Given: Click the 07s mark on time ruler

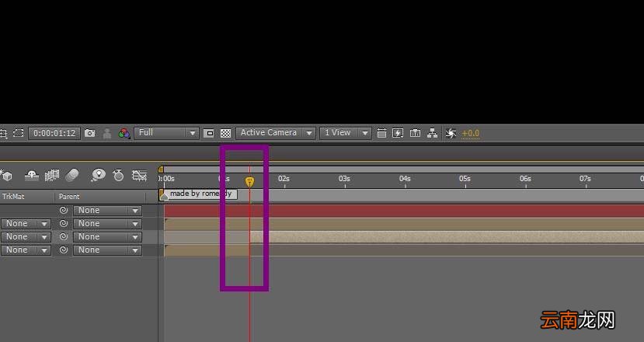Looking at the screenshot, I should [585, 179].
